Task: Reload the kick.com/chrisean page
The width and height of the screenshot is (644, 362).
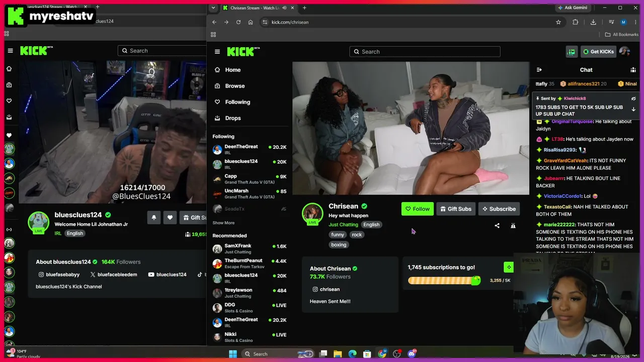Action: pyautogui.click(x=238, y=22)
